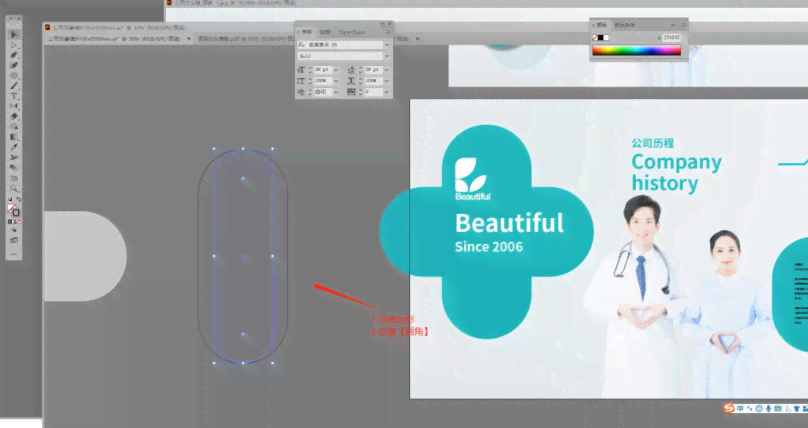Select the light gray half-round shape

click(85, 256)
